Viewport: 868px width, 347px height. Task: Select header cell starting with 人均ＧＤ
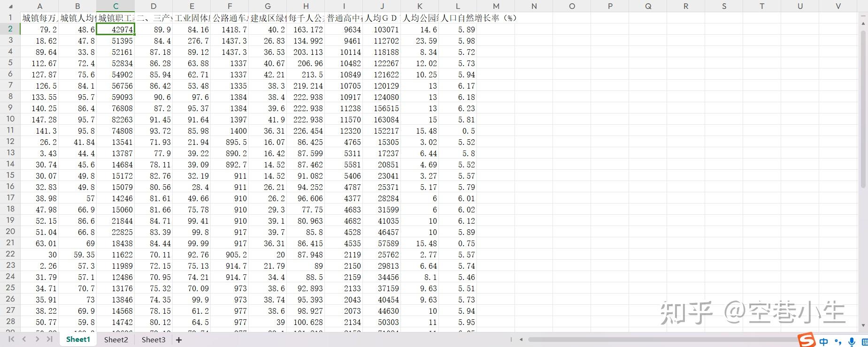(382, 18)
